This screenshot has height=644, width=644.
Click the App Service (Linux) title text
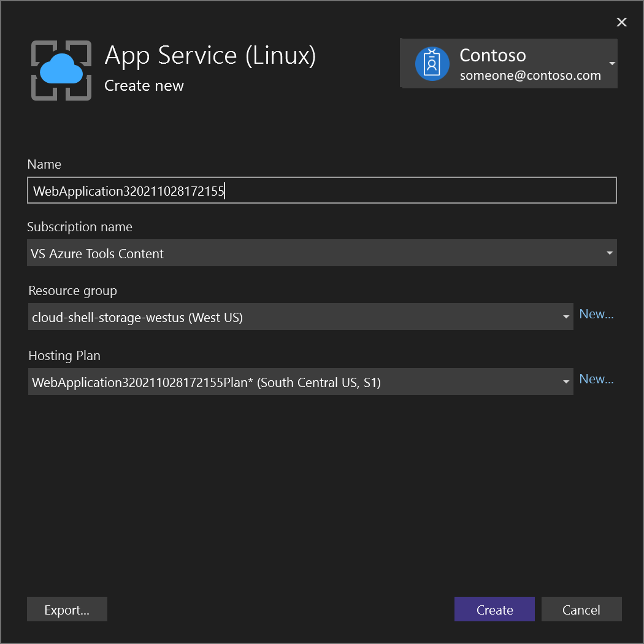210,55
